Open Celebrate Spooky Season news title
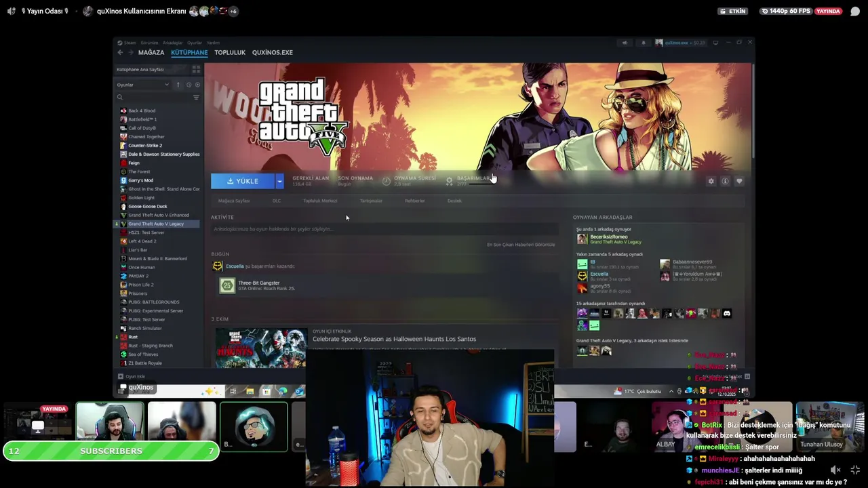Viewport: 868px width, 488px height. click(x=394, y=339)
